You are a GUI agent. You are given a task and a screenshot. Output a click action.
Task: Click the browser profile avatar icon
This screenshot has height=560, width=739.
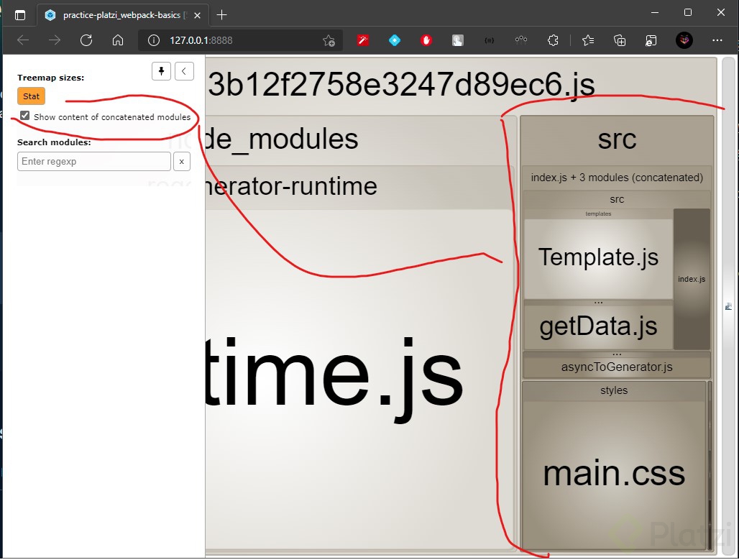click(x=684, y=40)
